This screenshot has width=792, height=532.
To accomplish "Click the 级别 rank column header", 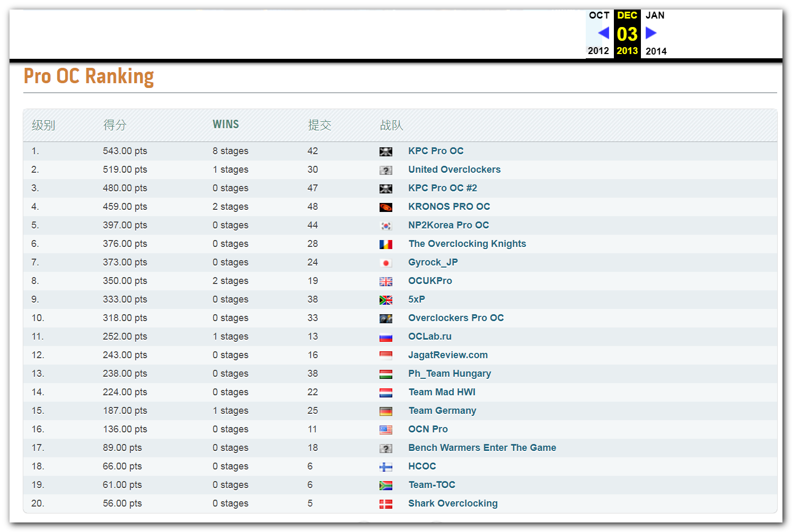I will (43, 125).
